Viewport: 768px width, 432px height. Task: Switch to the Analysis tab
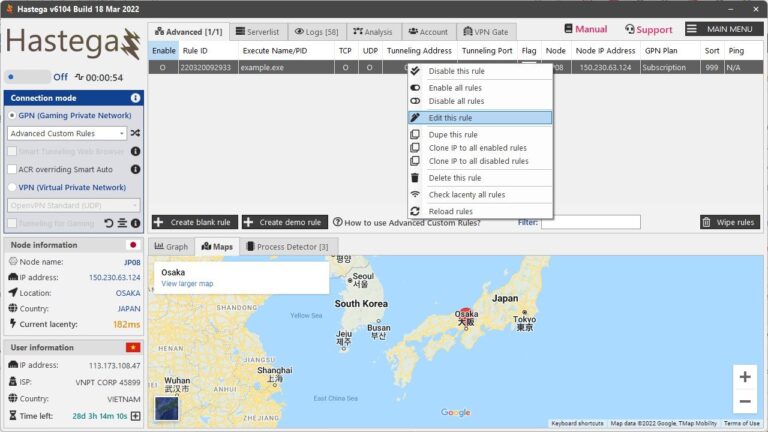click(374, 32)
